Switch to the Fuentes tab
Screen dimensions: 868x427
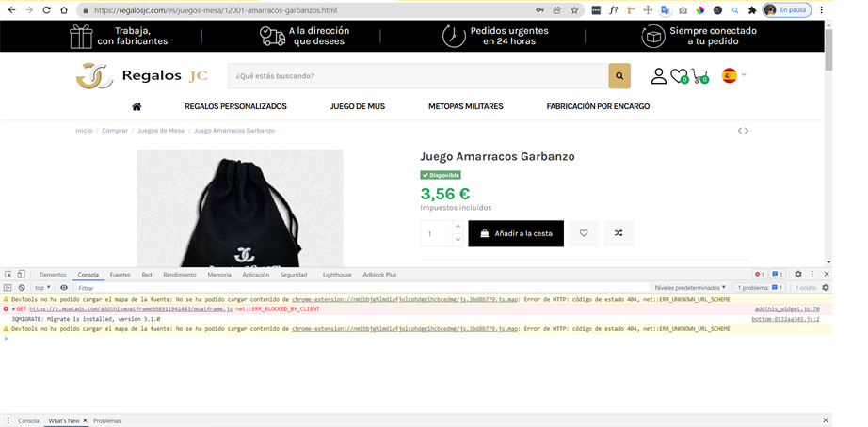click(121, 275)
